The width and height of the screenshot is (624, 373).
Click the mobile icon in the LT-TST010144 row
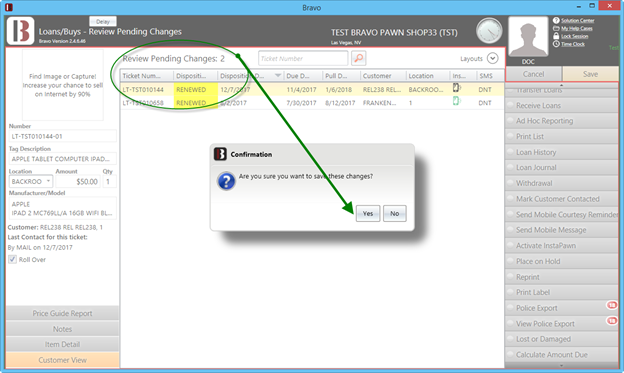click(x=456, y=88)
